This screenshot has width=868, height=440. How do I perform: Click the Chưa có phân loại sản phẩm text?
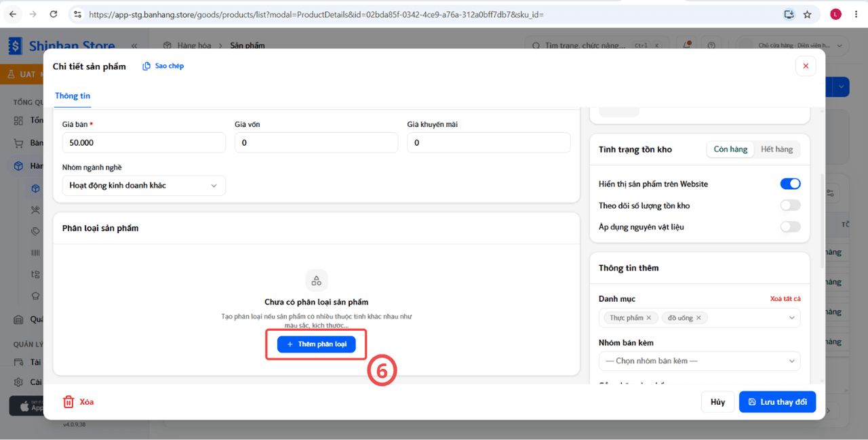(316, 302)
